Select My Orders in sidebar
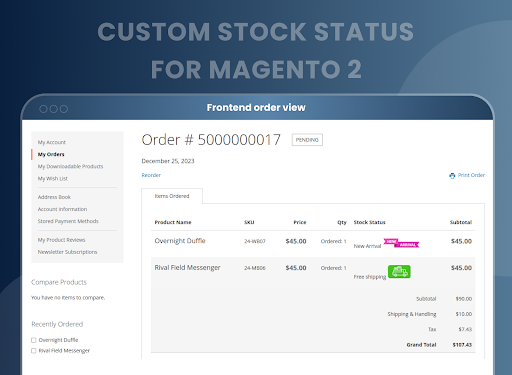The height and width of the screenshot is (375, 512). point(51,154)
